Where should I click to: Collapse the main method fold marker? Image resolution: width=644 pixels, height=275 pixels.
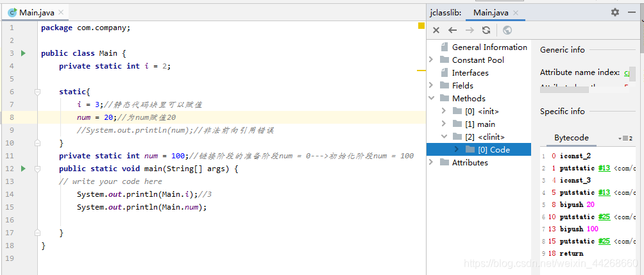(37, 169)
